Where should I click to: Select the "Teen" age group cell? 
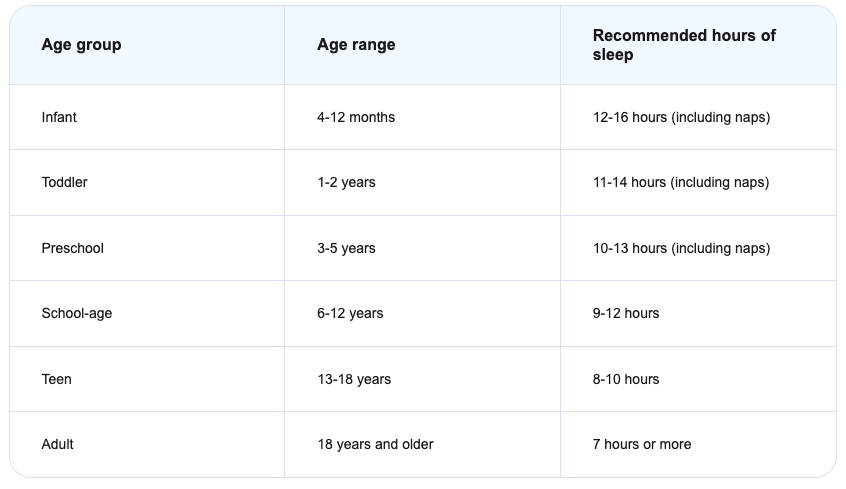point(56,379)
